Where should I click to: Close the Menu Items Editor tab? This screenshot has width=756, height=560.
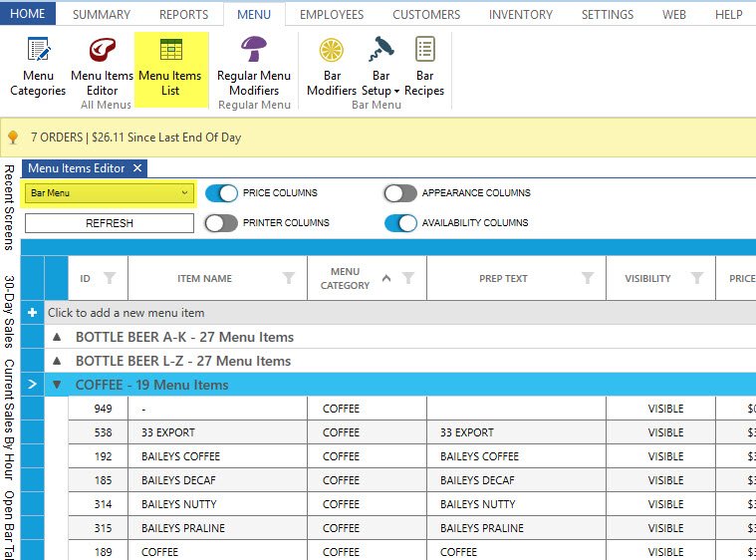point(138,168)
